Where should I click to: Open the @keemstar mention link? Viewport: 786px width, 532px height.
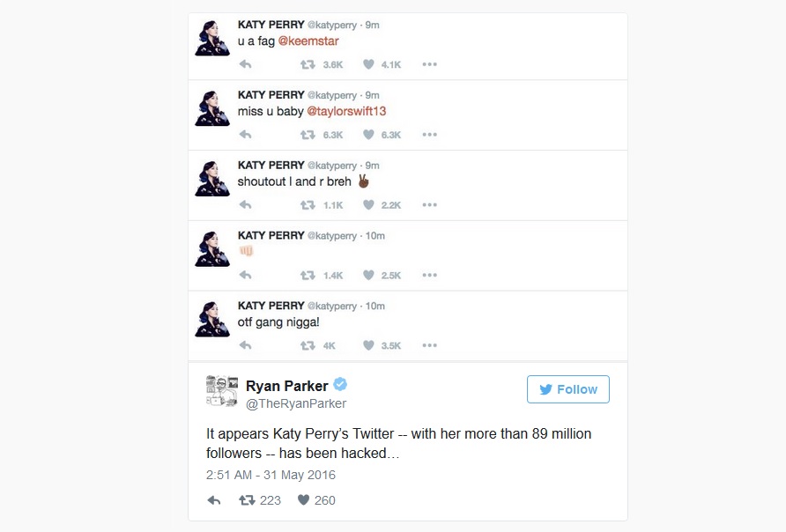(308, 41)
